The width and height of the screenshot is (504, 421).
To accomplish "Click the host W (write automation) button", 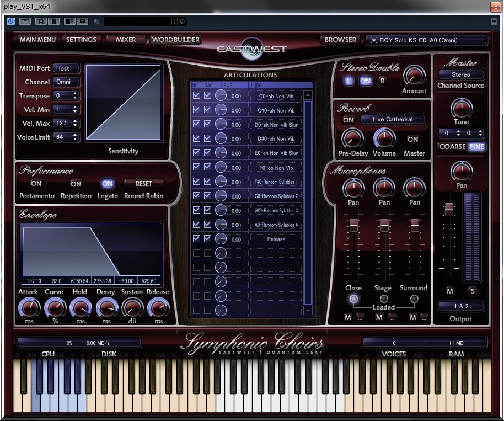I will point(53,22).
